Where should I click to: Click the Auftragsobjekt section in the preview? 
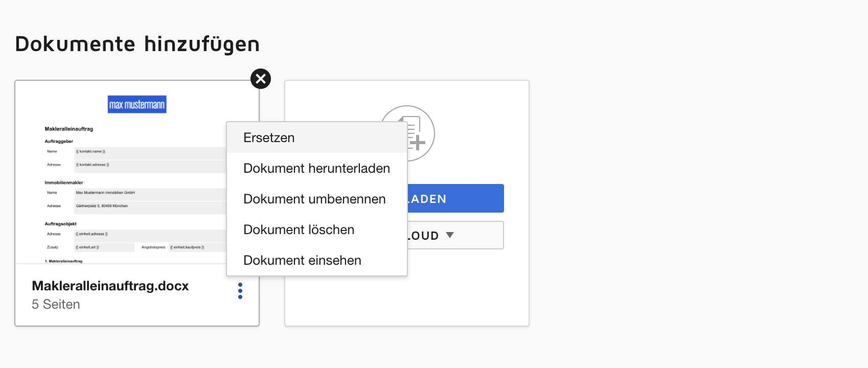[x=60, y=224]
